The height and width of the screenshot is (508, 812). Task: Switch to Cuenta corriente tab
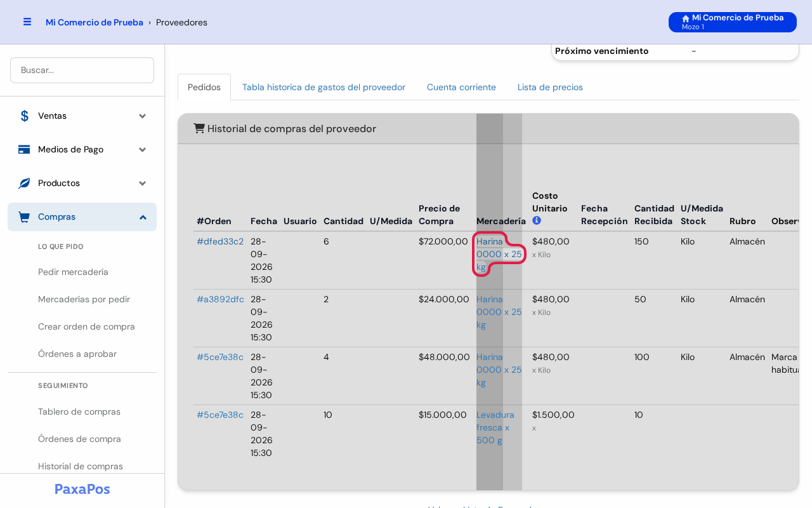click(461, 87)
